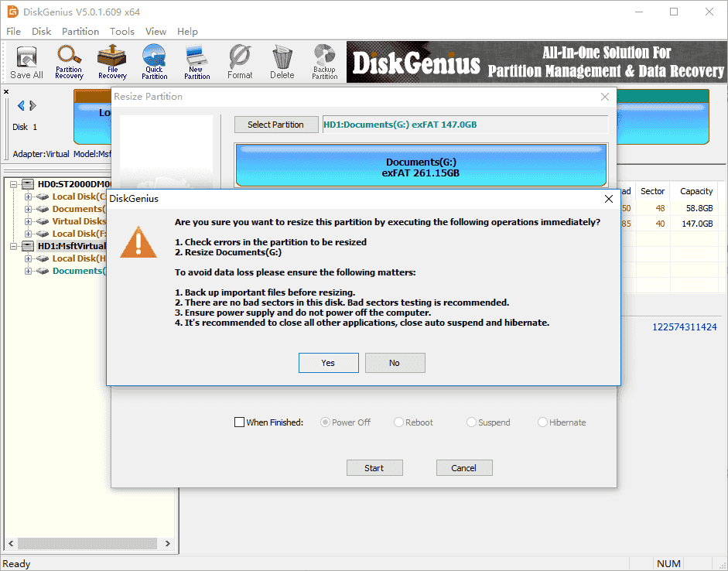
Task: Click the sector value 48 cell
Action: [x=653, y=208]
